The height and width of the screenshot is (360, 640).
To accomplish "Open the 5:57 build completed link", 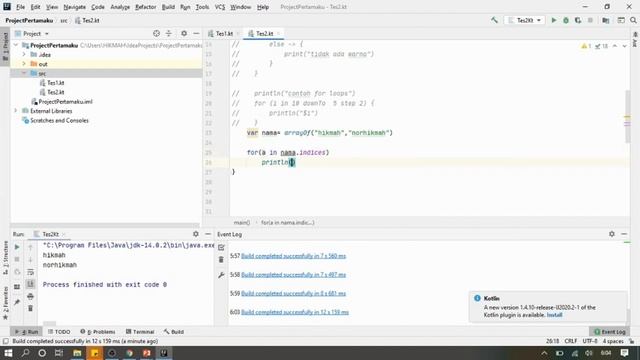I will [293, 256].
